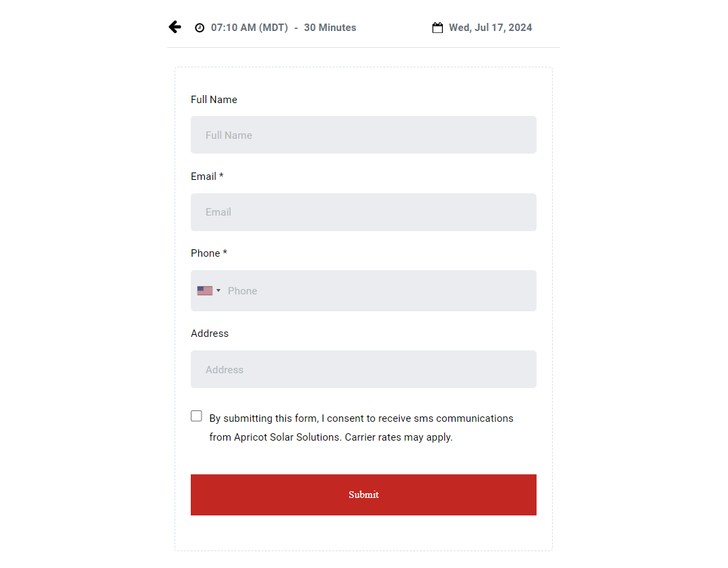Focus the Email input field
The height and width of the screenshot is (568, 728).
363,212
